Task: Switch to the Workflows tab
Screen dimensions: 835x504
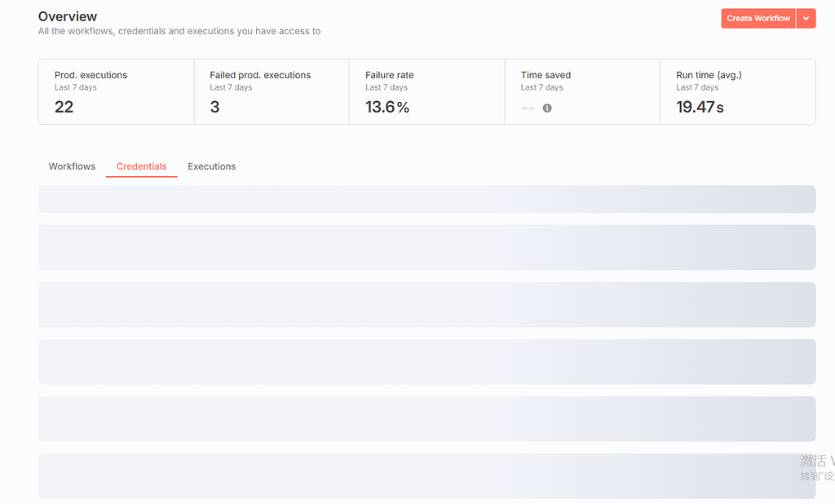Action: point(72,166)
